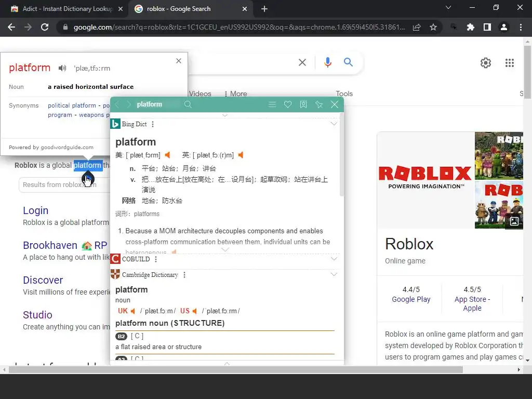The image size is (532, 399).
Task: Open the Google Play rating link
Action: click(411, 299)
